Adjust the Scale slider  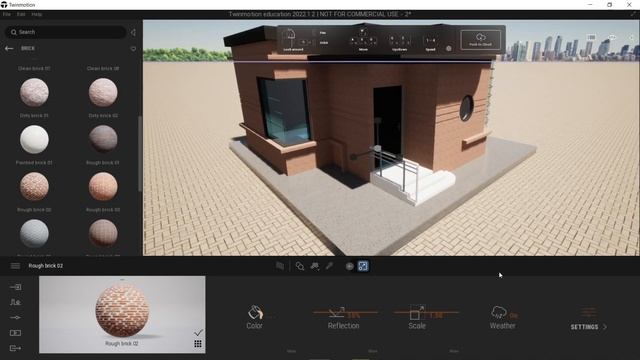[426, 313]
